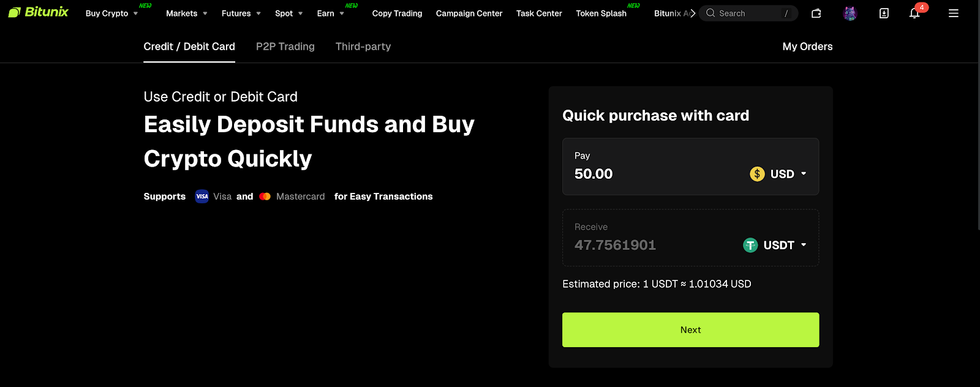Click the search bar

point(747,13)
